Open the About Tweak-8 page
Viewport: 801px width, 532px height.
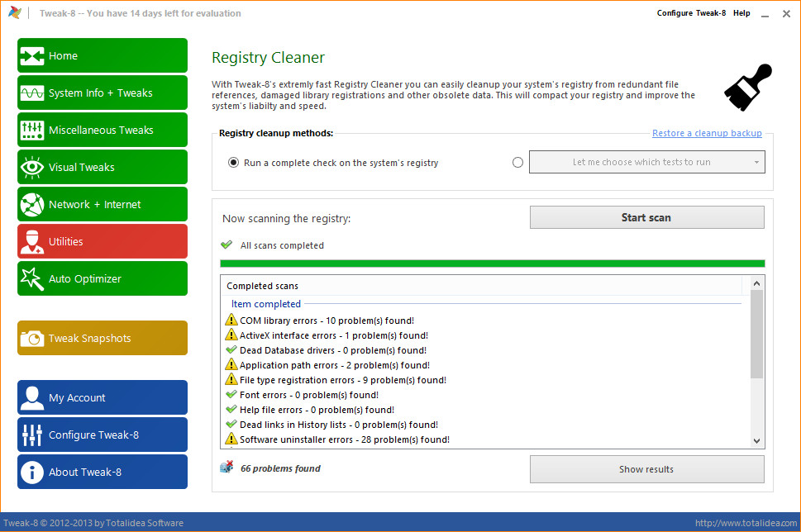point(103,473)
